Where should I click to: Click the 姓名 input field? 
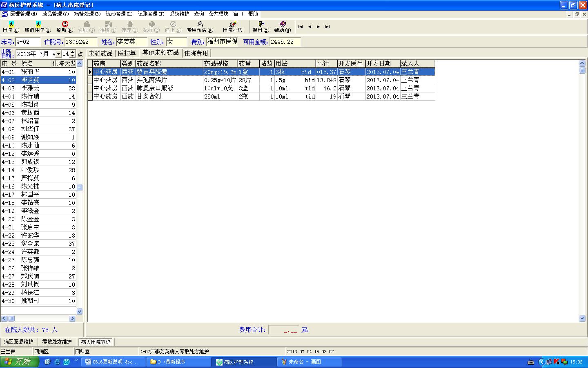pyautogui.click(x=131, y=42)
